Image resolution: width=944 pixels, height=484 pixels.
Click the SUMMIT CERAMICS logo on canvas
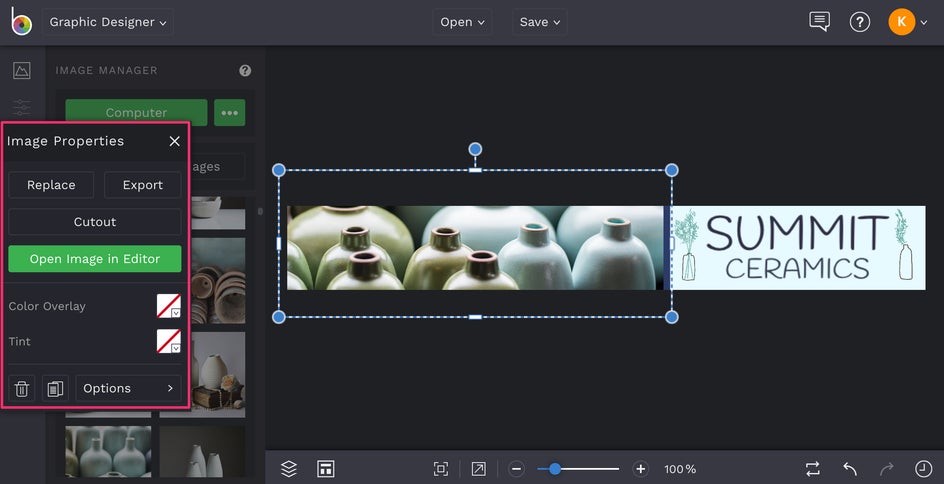point(798,247)
